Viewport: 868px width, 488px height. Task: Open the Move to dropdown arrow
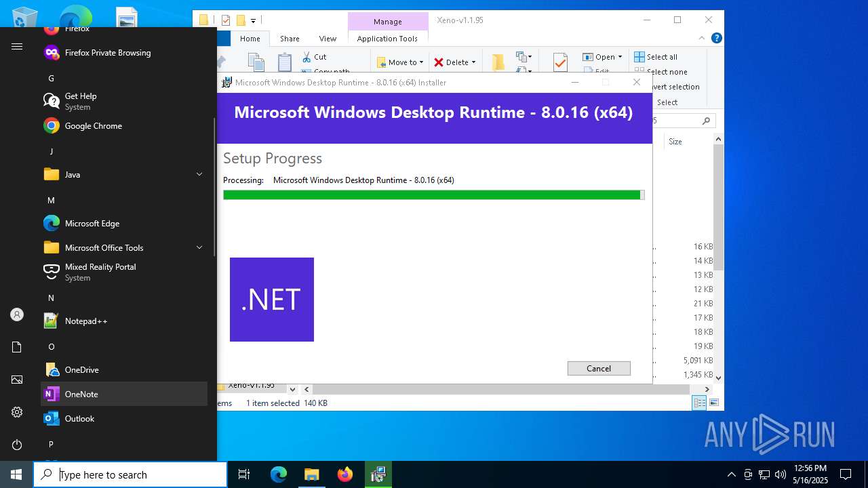click(x=421, y=62)
